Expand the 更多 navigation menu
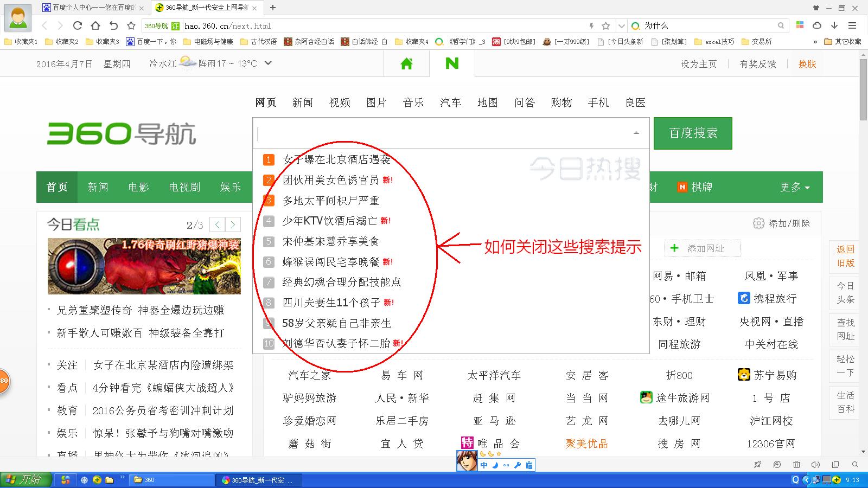 795,187
